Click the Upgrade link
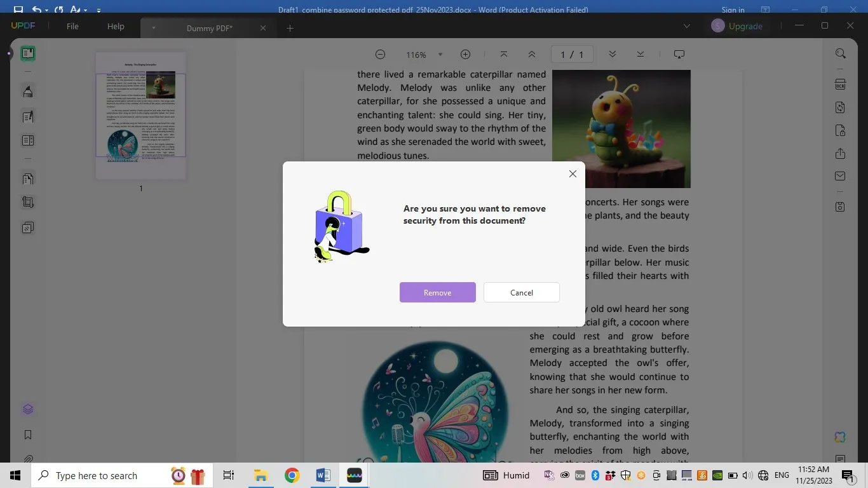868x488 pixels. [x=745, y=26]
